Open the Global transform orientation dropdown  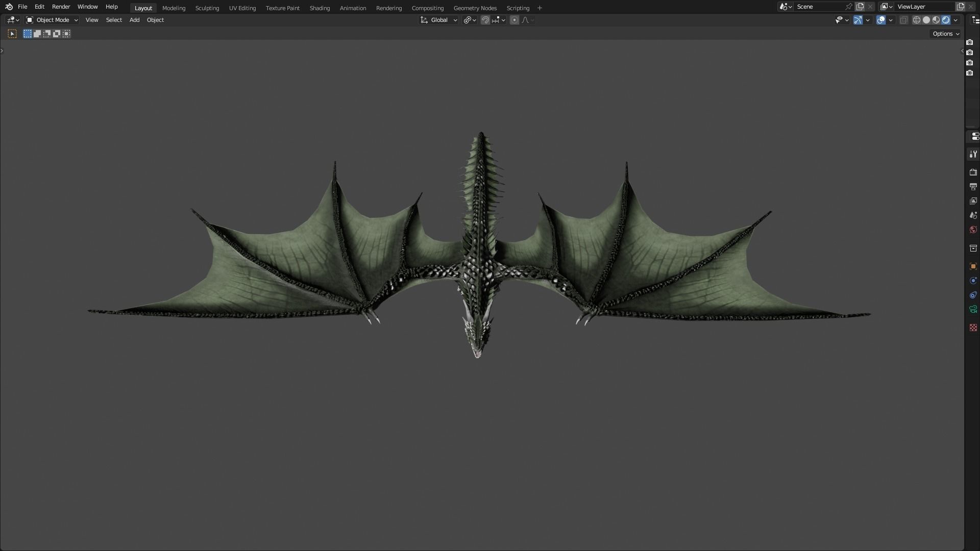click(439, 20)
